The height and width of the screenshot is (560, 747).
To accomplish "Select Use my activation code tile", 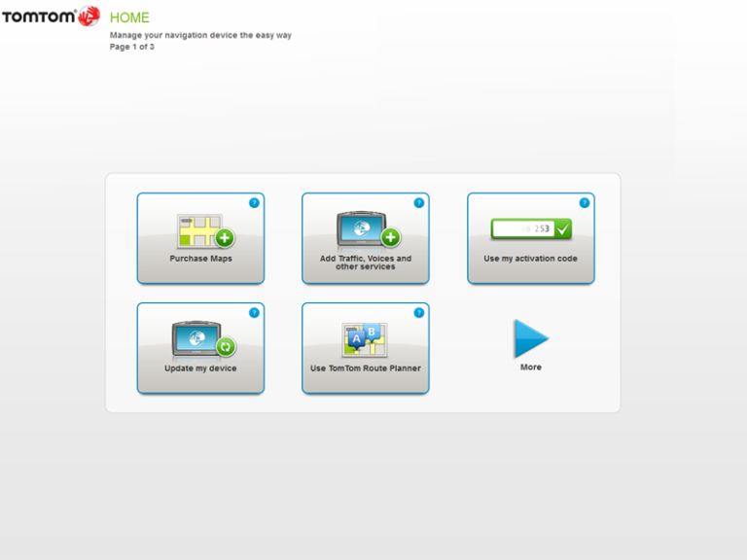I will tap(531, 238).
